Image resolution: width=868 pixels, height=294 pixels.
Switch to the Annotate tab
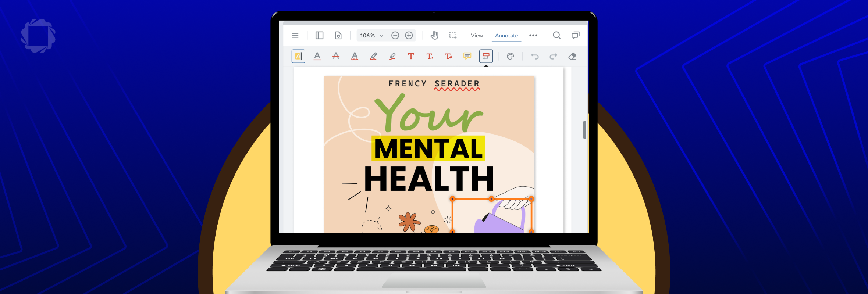pos(506,36)
